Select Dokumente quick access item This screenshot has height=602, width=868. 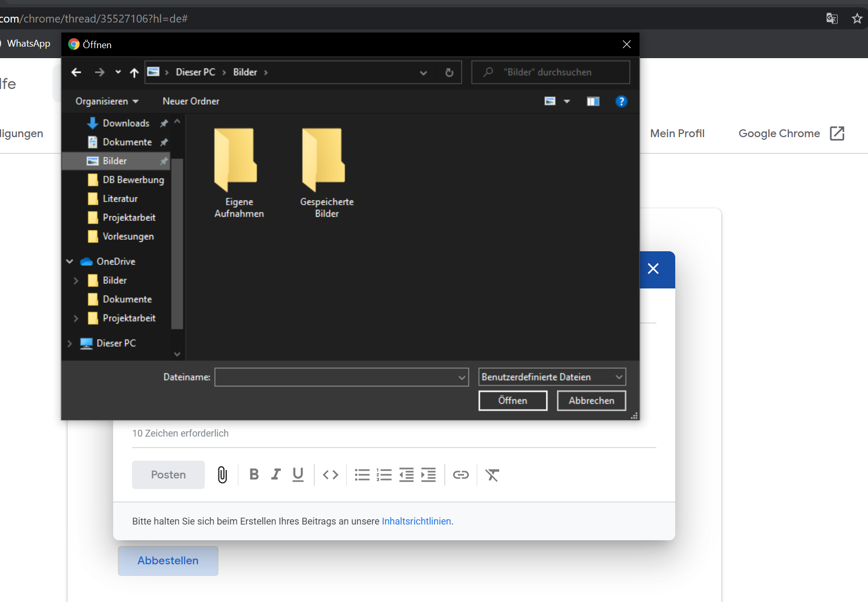(127, 142)
